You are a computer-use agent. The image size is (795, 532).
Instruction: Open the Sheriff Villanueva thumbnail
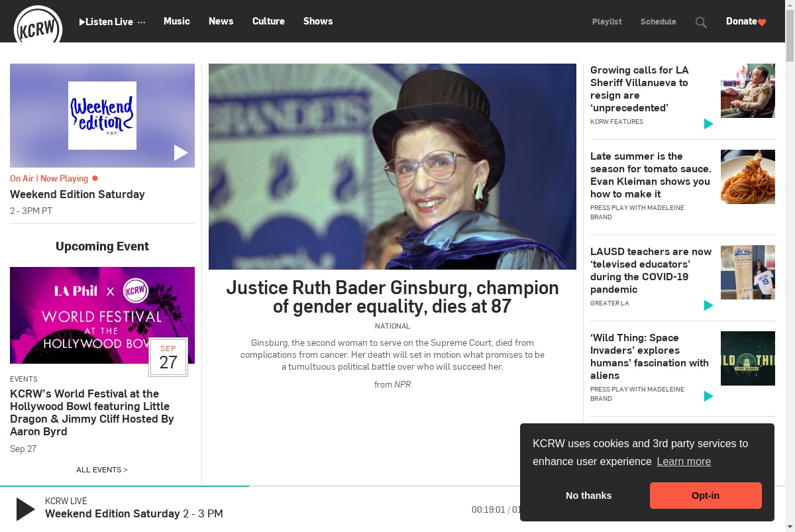point(748,91)
